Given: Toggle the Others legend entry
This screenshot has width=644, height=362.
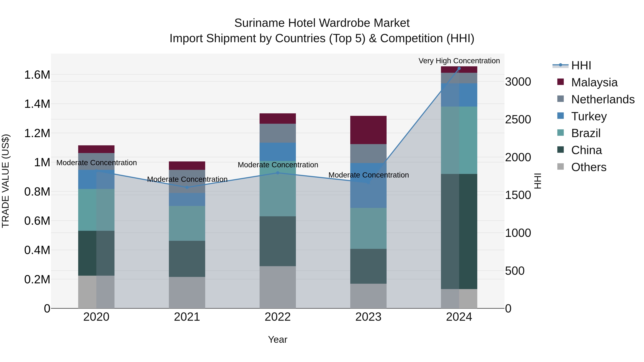Looking at the screenshot, I should click(582, 167).
